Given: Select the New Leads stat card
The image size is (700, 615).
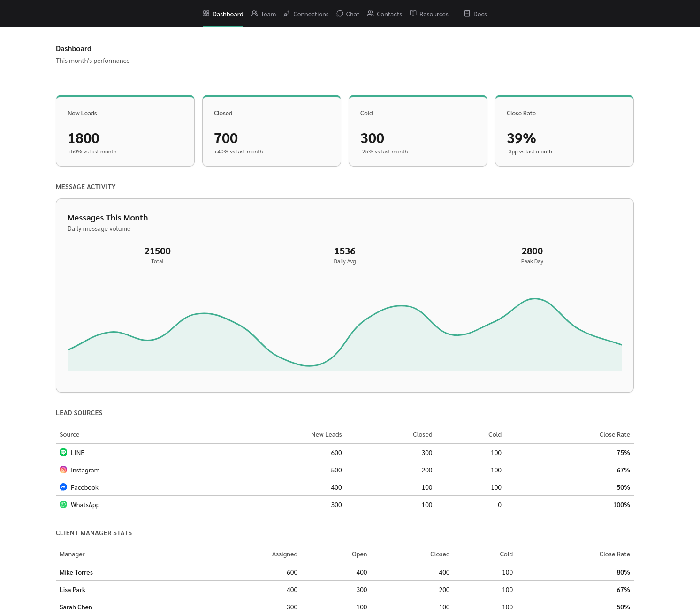Looking at the screenshot, I should point(125,130).
